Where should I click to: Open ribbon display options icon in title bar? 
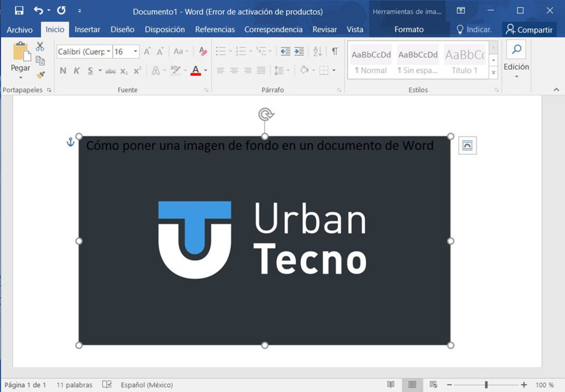click(x=461, y=11)
